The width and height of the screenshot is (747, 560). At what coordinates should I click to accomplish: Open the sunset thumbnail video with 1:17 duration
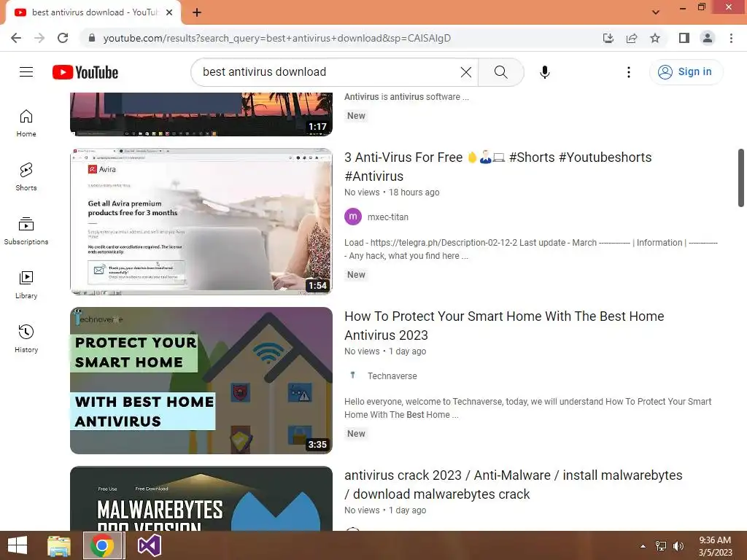pos(201,114)
